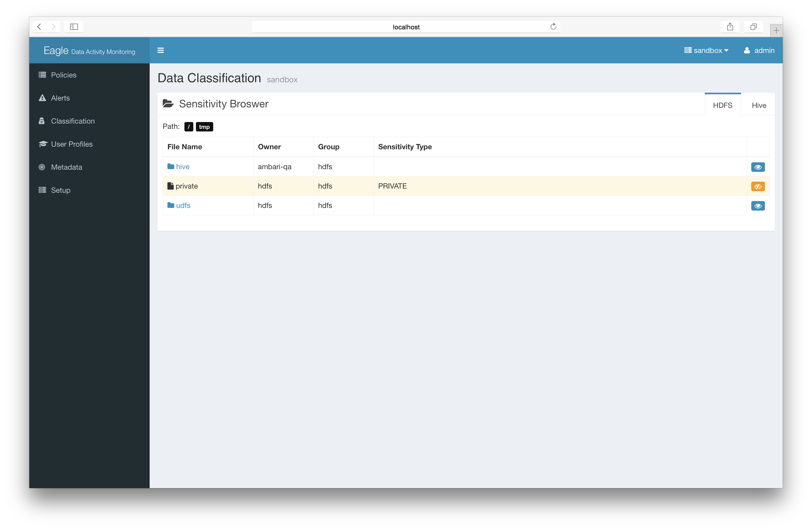Toggle the browser sidebar panel button

(x=74, y=27)
